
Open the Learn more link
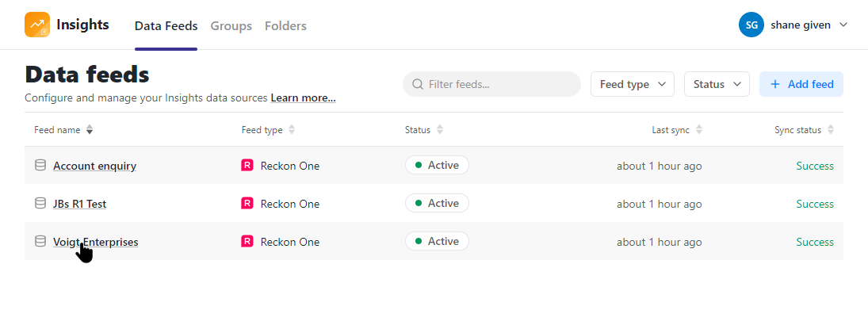click(x=303, y=98)
